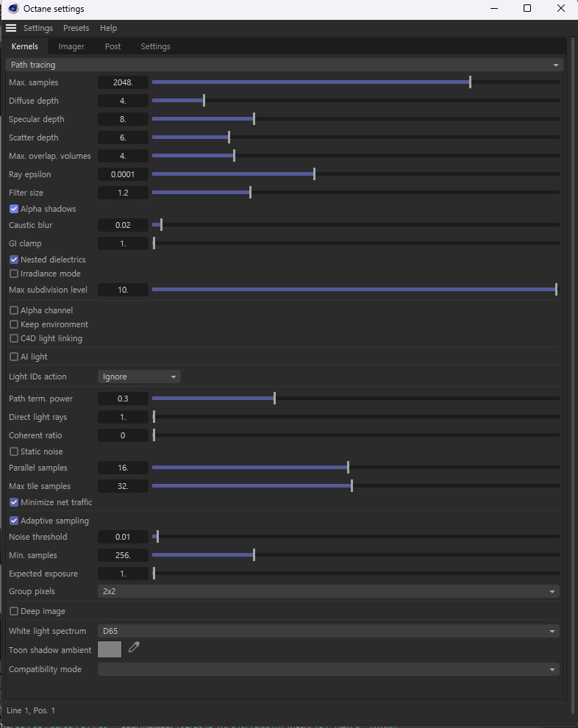Click the Max subdivision level slider handle
578x728 pixels.
click(556, 290)
